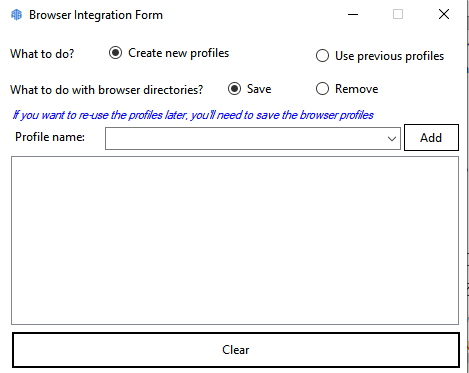Click the Clear button
This screenshot has height=373, width=469.
236,350
